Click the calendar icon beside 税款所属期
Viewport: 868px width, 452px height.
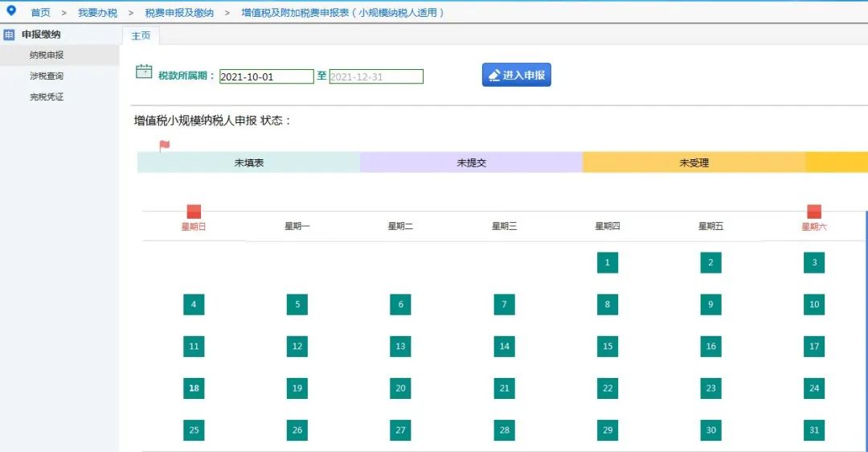[144, 72]
